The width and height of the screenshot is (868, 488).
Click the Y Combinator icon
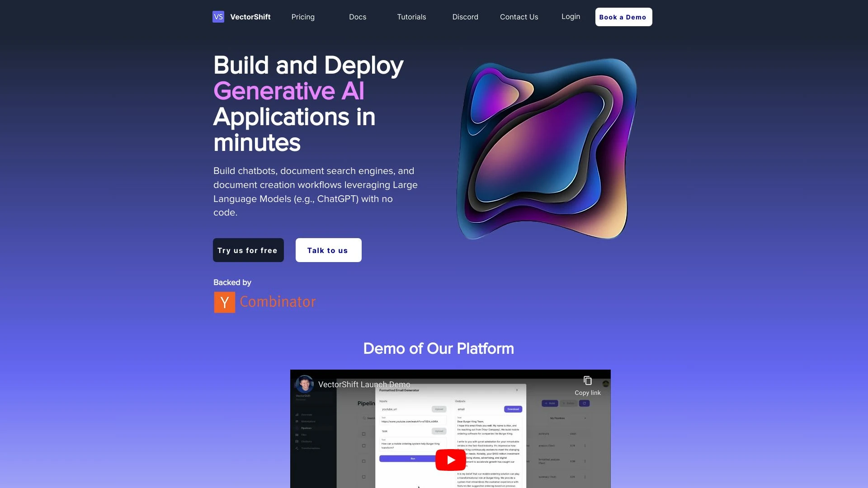pos(224,302)
